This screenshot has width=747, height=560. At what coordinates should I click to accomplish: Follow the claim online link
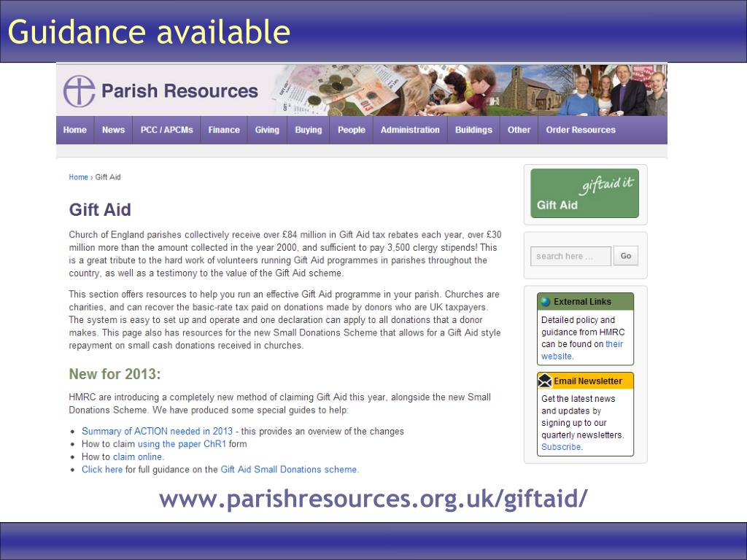tap(138, 456)
